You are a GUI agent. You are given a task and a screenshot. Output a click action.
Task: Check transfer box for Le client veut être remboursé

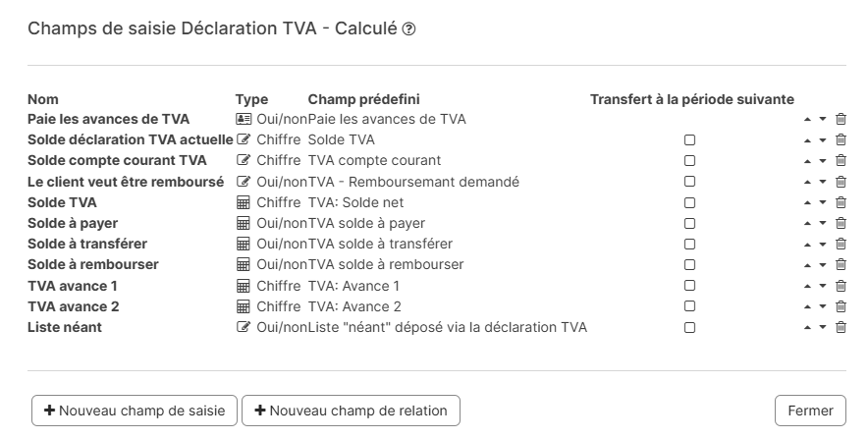tap(690, 182)
